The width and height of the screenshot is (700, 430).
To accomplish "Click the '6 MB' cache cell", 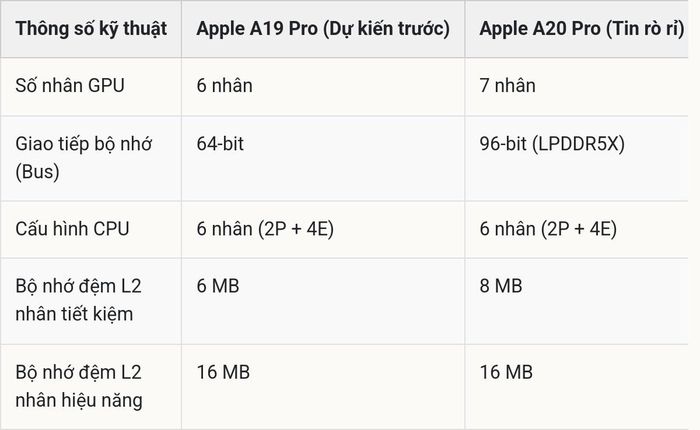I will pos(218,286).
